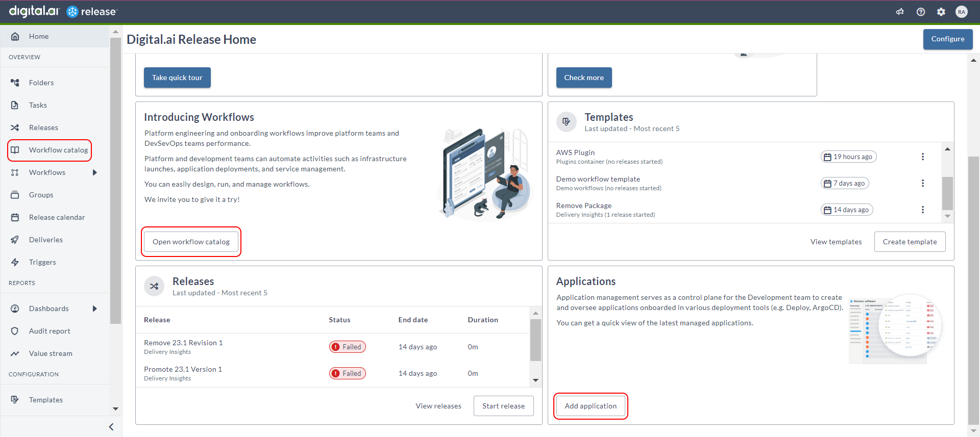Open the settings gear icon
The width and height of the screenshot is (980, 437).
click(x=941, y=12)
